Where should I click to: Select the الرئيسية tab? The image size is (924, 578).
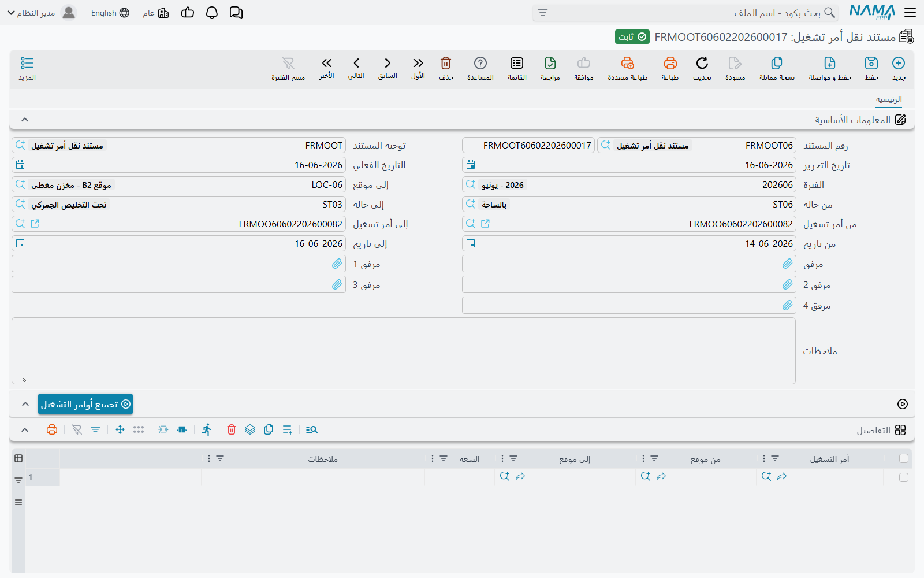[x=889, y=99]
